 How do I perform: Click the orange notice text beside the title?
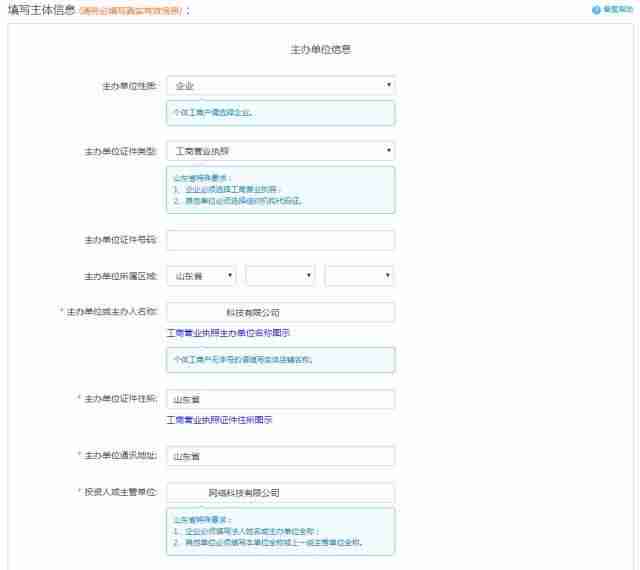pyautogui.click(x=131, y=11)
